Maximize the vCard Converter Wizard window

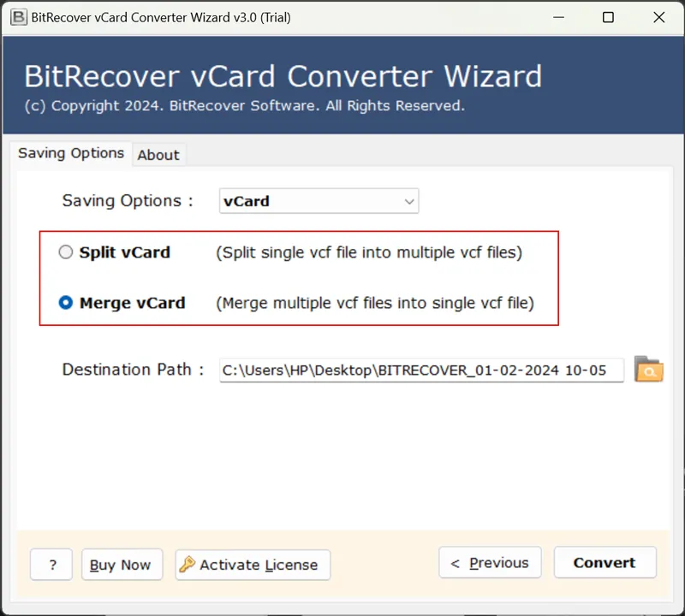click(x=608, y=17)
